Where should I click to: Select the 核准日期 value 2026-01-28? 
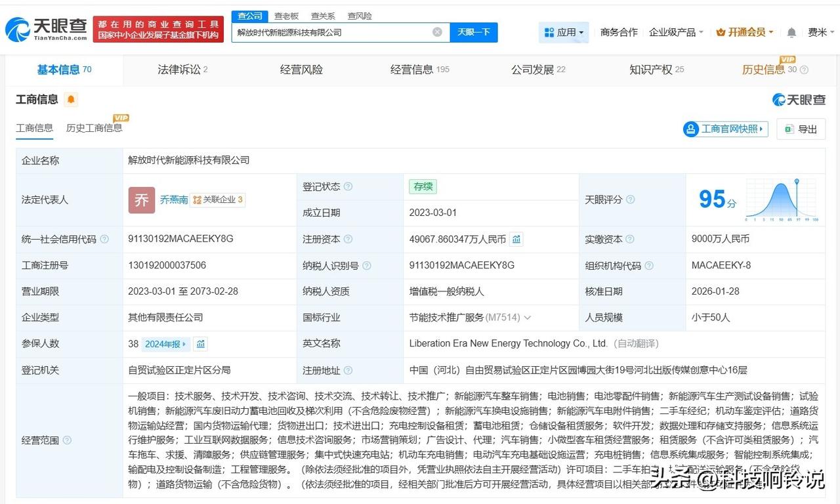coord(716,291)
